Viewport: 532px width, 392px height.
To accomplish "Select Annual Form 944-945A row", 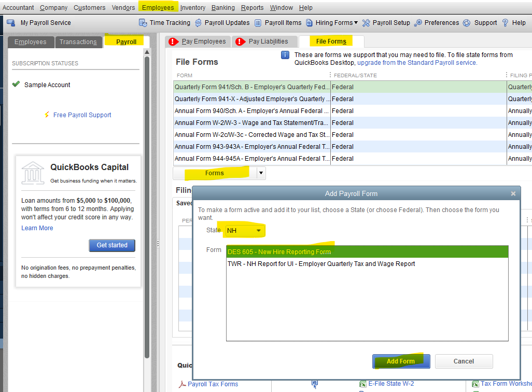I will click(x=353, y=159).
